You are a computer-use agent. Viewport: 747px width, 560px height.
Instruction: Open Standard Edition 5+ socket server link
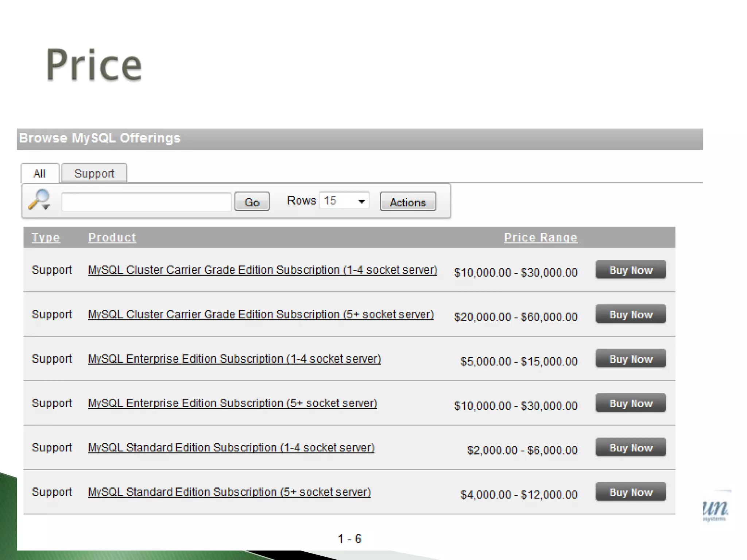pyautogui.click(x=229, y=492)
